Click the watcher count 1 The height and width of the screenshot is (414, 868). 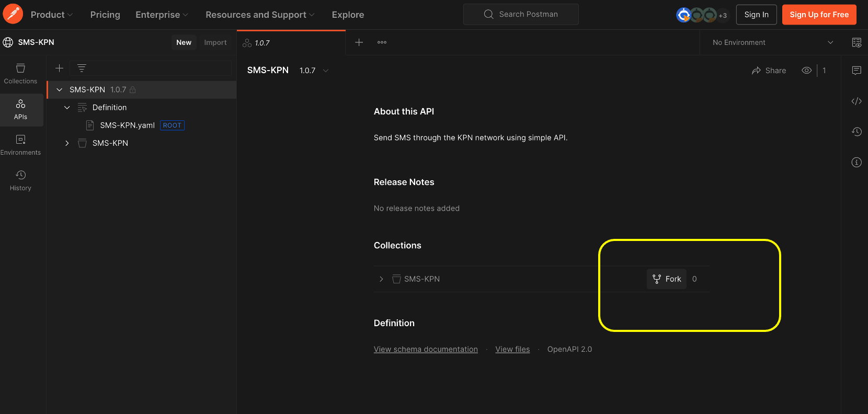click(x=824, y=71)
